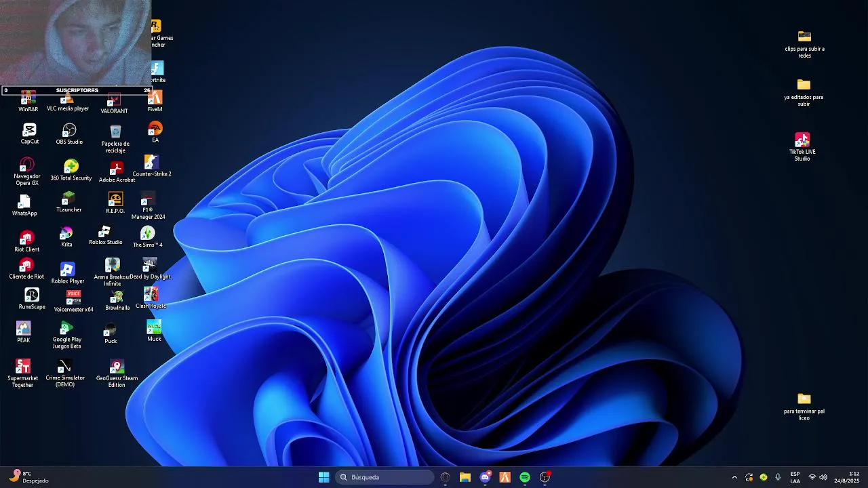Open Krita desktop shortcut

click(x=66, y=238)
